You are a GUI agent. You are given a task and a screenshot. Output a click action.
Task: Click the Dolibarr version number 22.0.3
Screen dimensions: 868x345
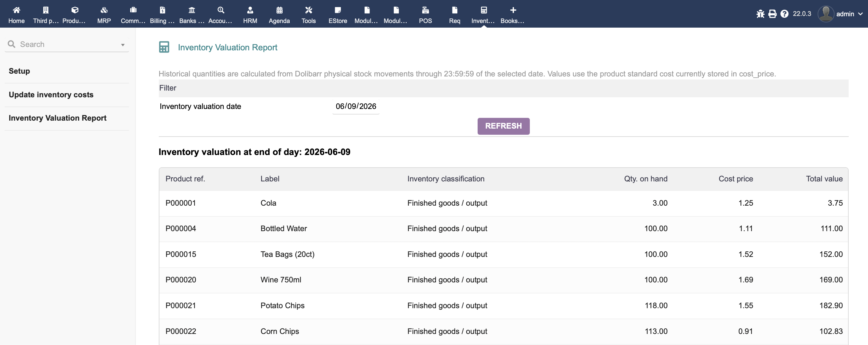(802, 14)
